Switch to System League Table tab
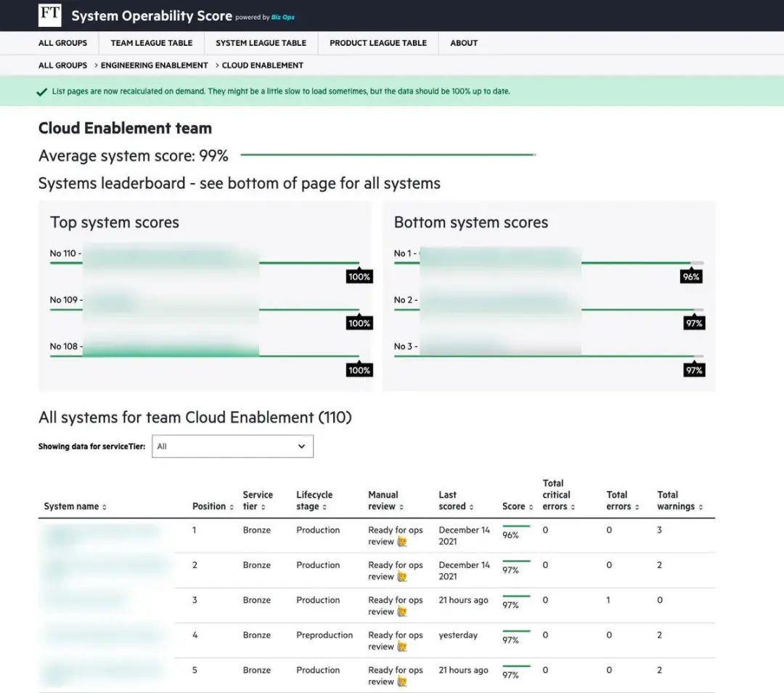 click(261, 43)
